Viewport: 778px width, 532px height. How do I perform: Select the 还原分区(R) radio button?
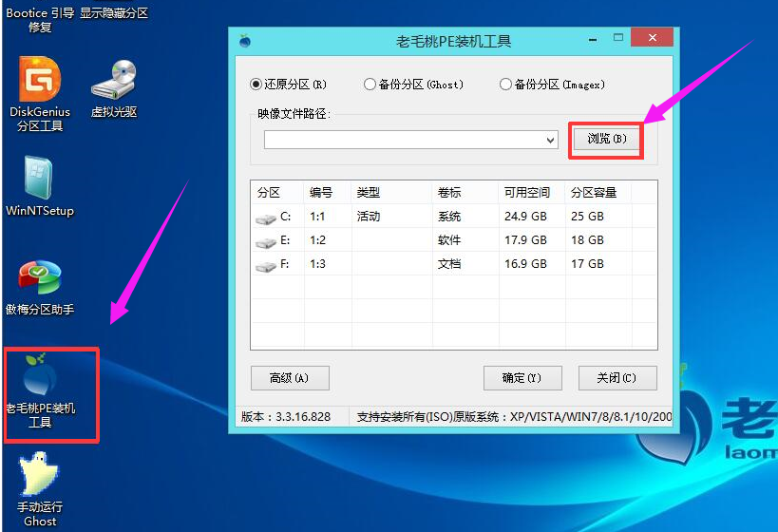[x=256, y=85]
